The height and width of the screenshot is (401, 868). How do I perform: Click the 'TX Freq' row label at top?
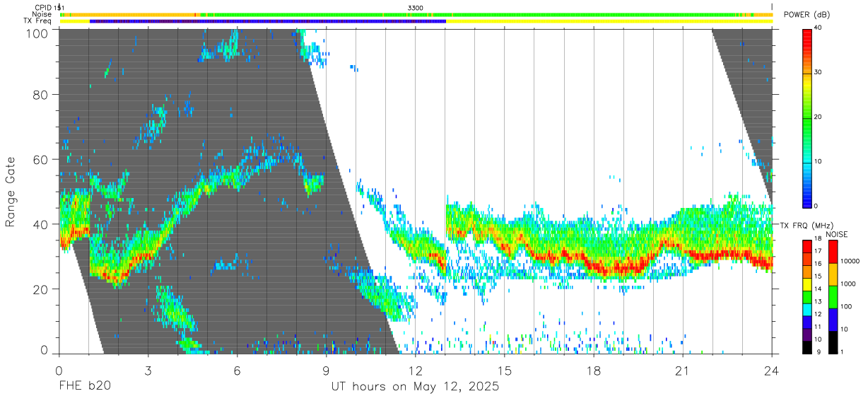37,21
